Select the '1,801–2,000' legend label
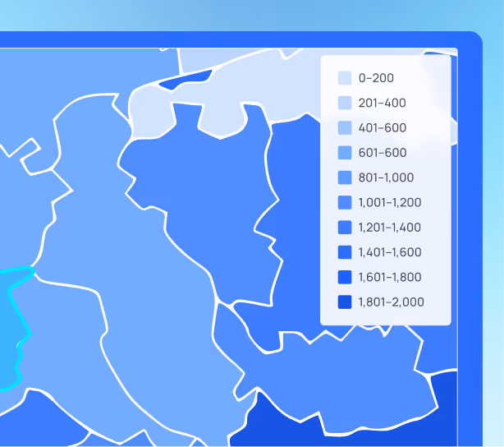Image resolution: width=504 pixels, height=447 pixels. point(392,302)
